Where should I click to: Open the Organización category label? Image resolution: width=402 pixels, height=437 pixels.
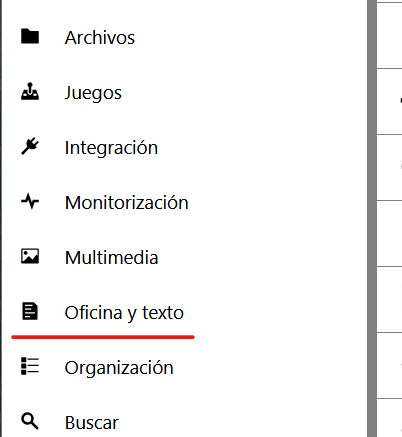point(119,368)
